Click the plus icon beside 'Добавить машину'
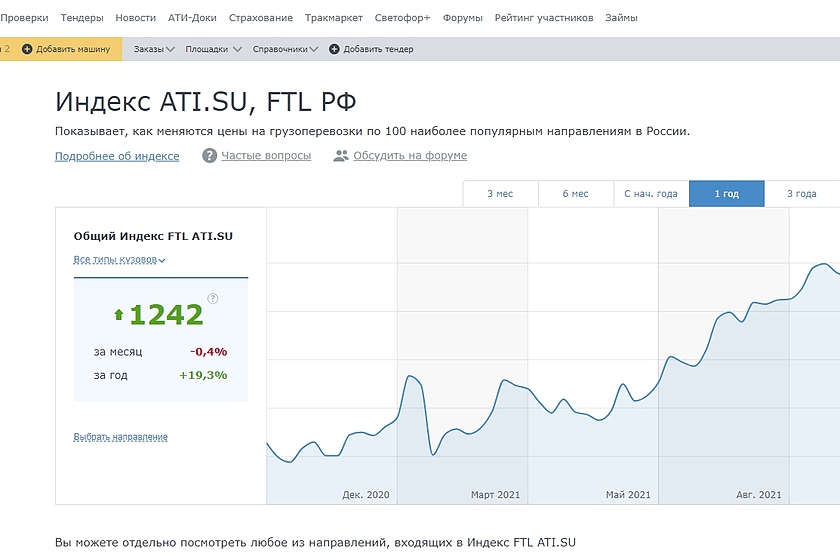 point(27,49)
